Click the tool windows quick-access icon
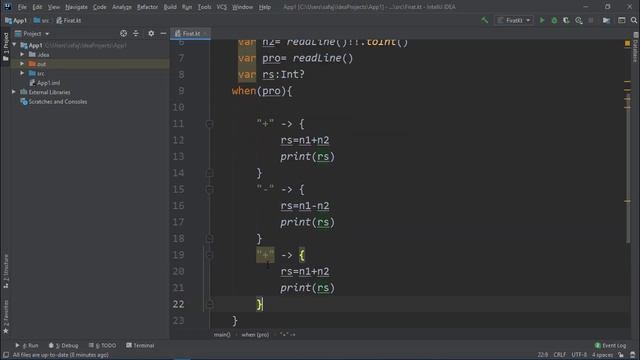This screenshot has width=640, height=360. [6, 355]
